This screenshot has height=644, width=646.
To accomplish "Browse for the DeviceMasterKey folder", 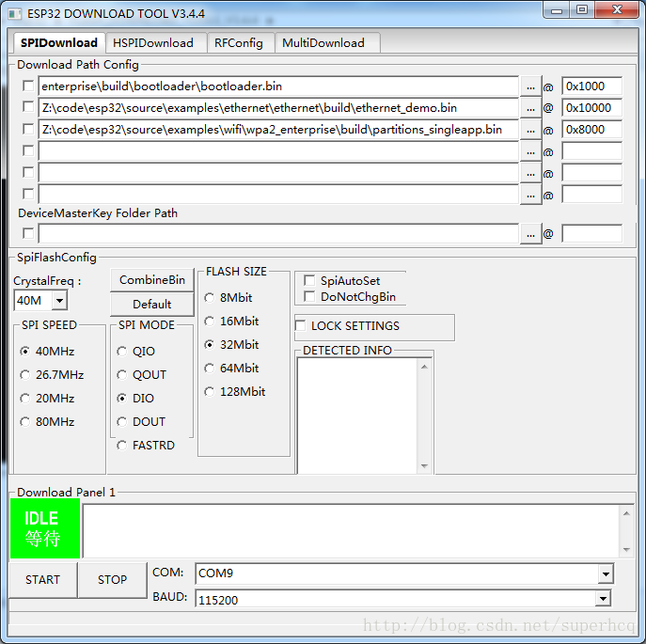I will [x=530, y=234].
